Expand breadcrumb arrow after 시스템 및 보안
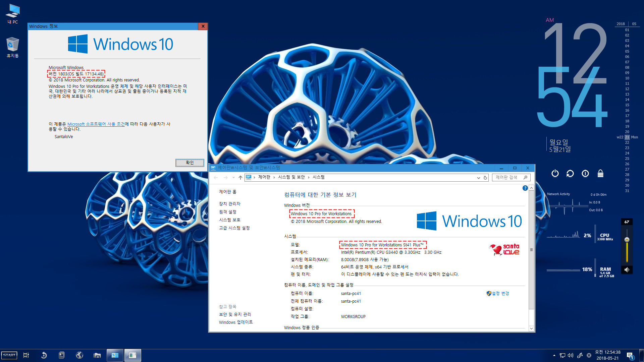 (309, 177)
